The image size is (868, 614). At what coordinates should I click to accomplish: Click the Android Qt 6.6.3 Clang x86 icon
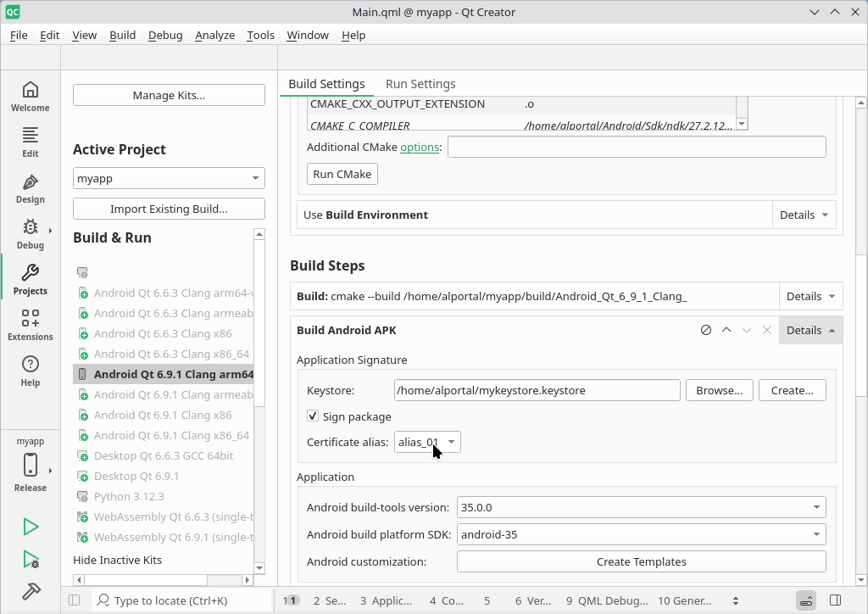click(82, 334)
